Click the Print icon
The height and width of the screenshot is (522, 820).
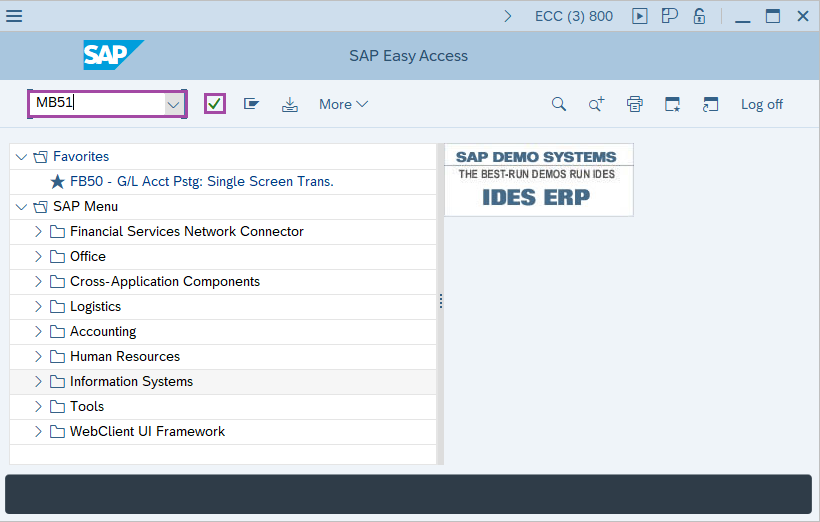click(x=634, y=104)
